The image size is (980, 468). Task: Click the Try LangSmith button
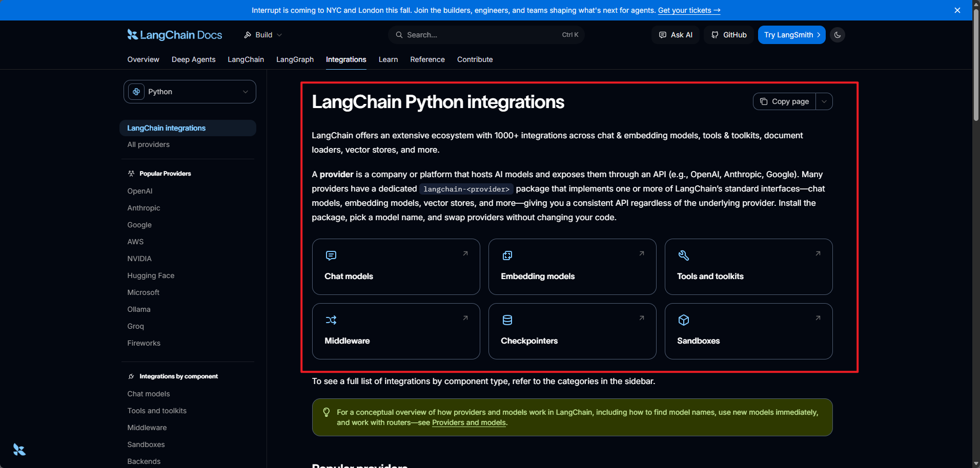792,35
